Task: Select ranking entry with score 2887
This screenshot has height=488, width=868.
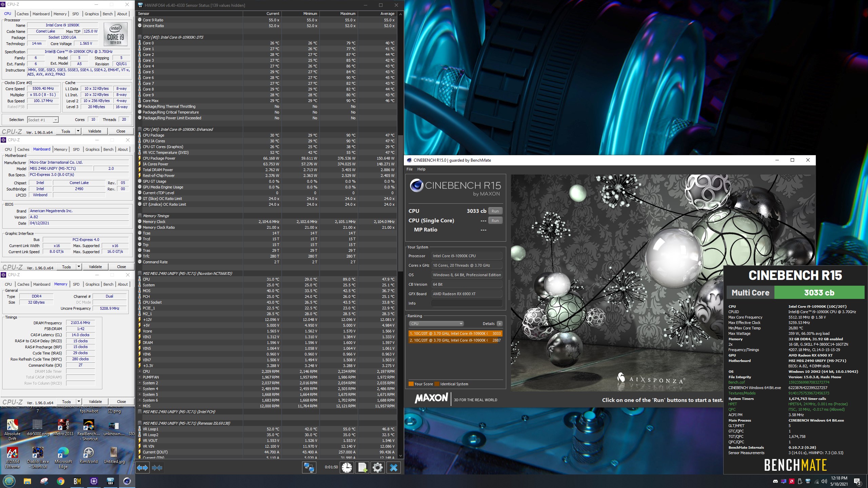Action: pos(455,340)
